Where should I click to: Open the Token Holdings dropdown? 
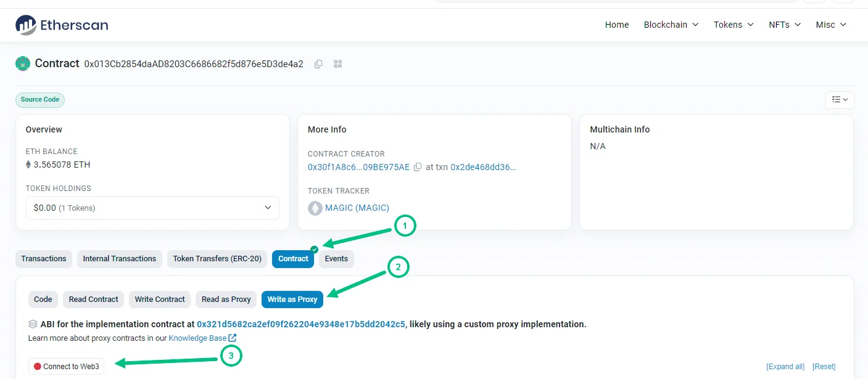click(152, 208)
